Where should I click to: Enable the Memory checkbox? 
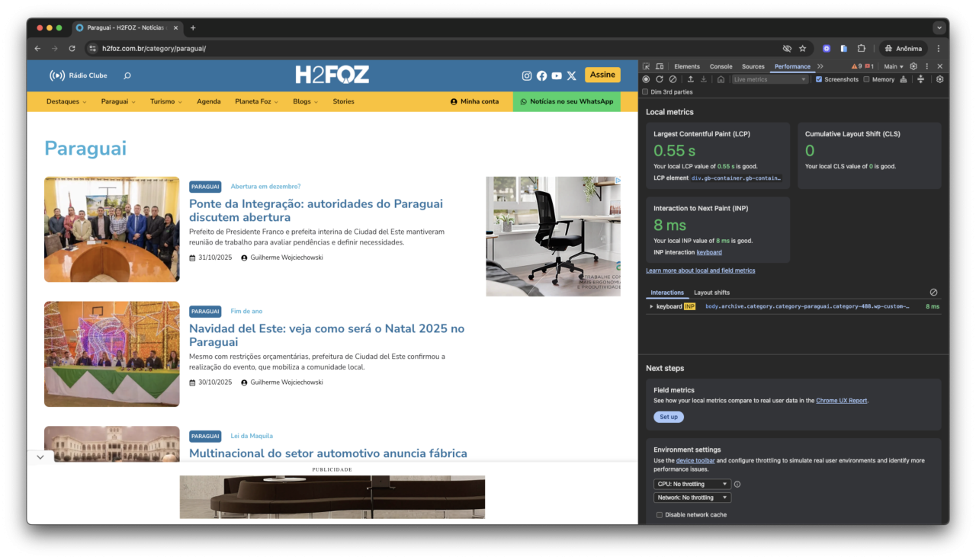click(866, 79)
